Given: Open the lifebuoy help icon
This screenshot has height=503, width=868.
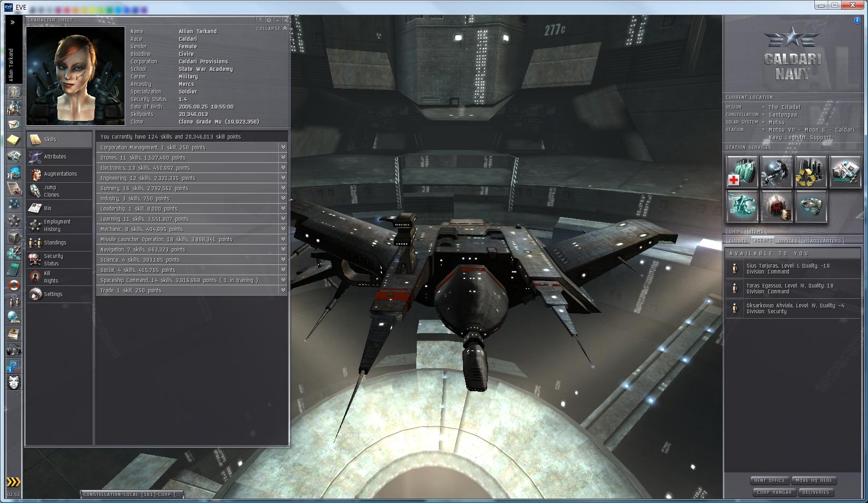Looking at the screenshot, I should [x=14, y=285].
